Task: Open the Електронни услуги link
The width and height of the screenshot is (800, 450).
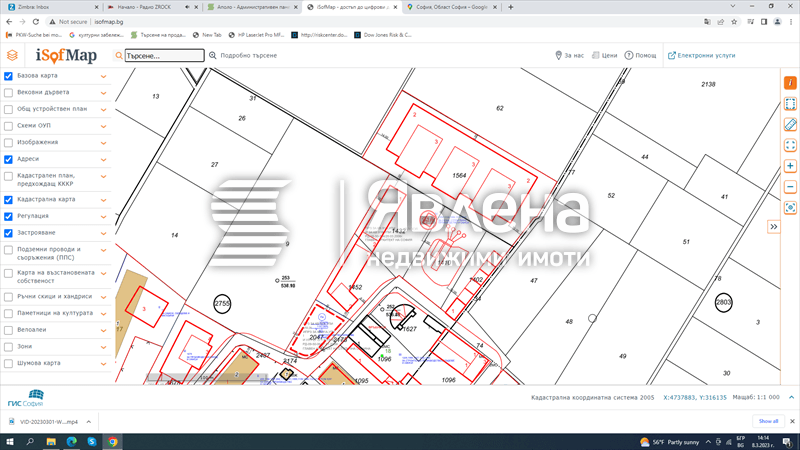Action: coord(702,55)
